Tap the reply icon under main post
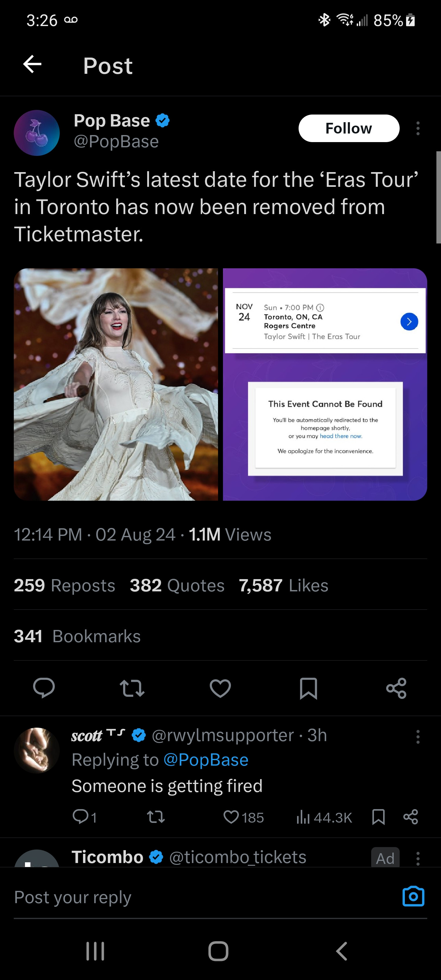 (44, 688)
